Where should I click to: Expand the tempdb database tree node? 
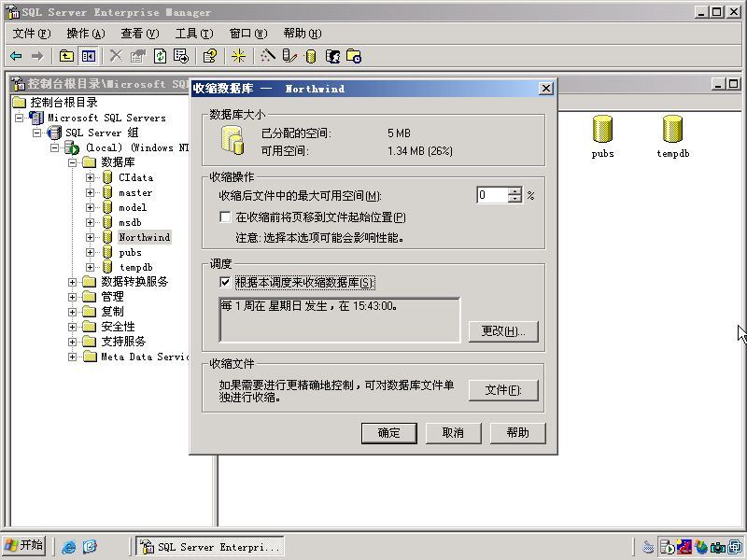[90, 267]
